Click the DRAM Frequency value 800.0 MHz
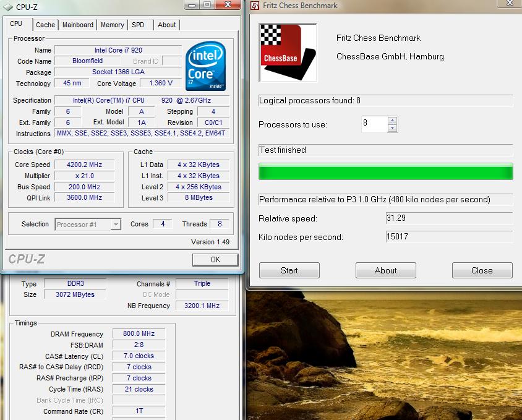 [x=139, y=333]
